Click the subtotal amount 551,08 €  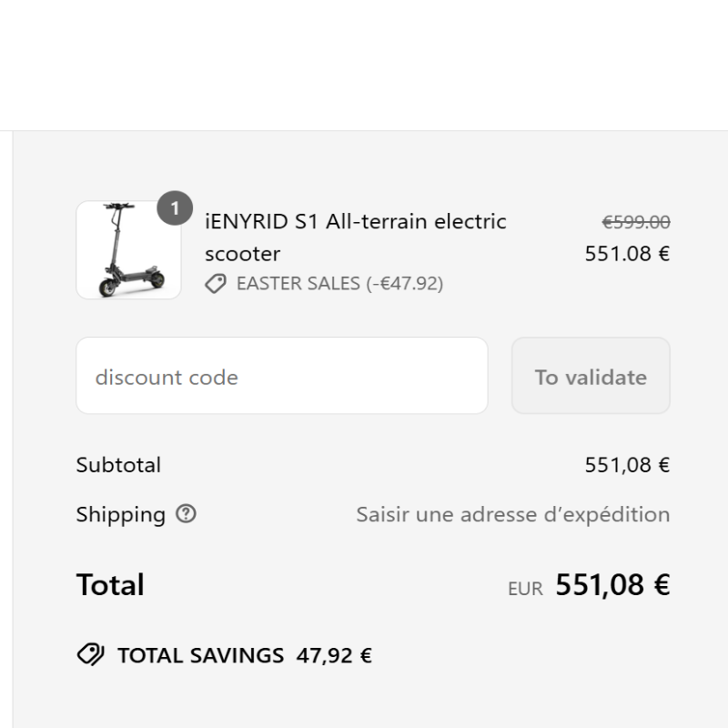coord(627,465)
